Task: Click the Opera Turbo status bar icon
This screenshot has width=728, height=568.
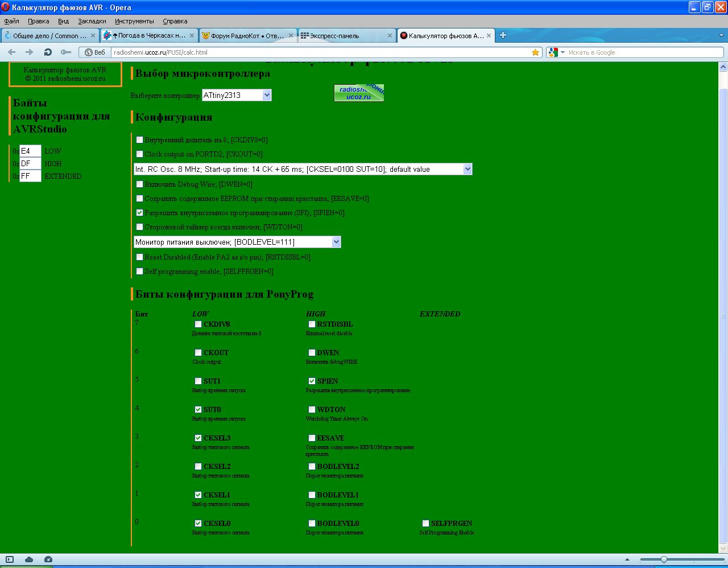Action: tap(48, 559)
